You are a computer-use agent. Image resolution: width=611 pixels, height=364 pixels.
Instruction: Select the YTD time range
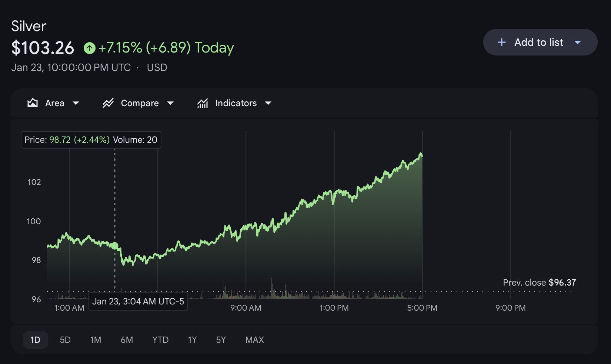click(160, 340)
